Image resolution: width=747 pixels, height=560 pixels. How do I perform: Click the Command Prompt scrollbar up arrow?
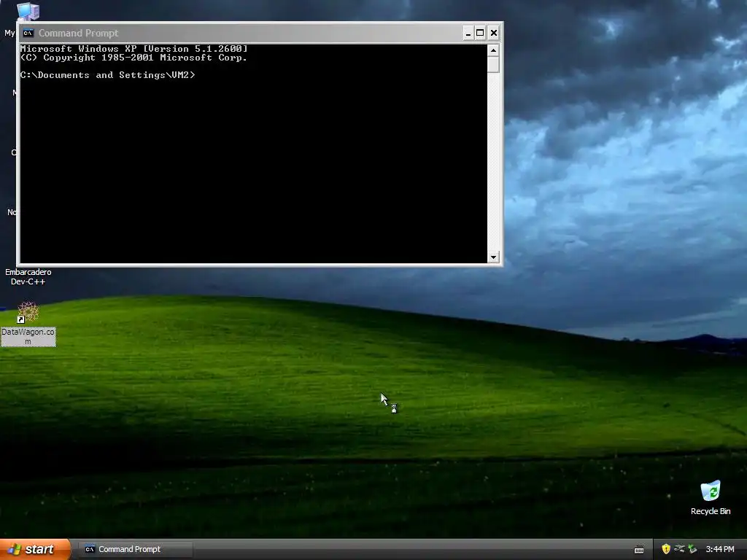click(x=493, y=50)
